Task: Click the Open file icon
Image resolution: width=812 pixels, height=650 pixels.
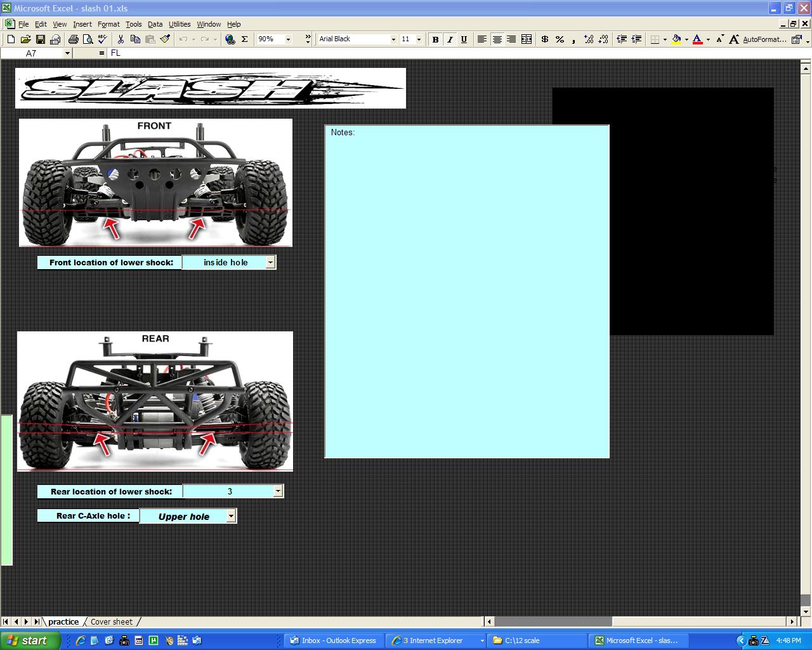Action: click(x=25, y=39)
